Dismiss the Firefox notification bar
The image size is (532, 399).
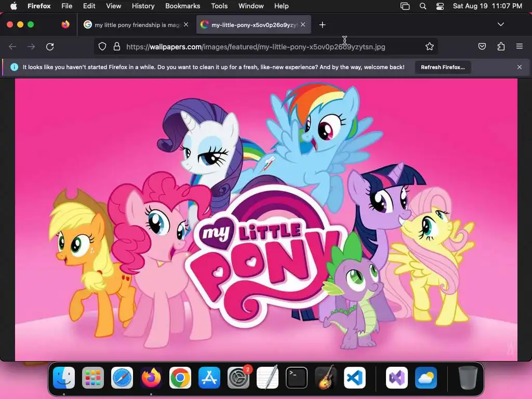520,67
